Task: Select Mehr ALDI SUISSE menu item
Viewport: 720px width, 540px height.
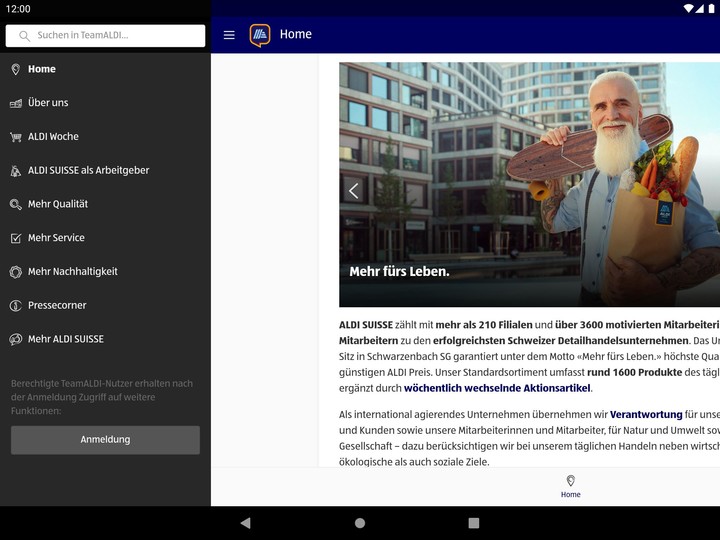Action: point(65,339)
